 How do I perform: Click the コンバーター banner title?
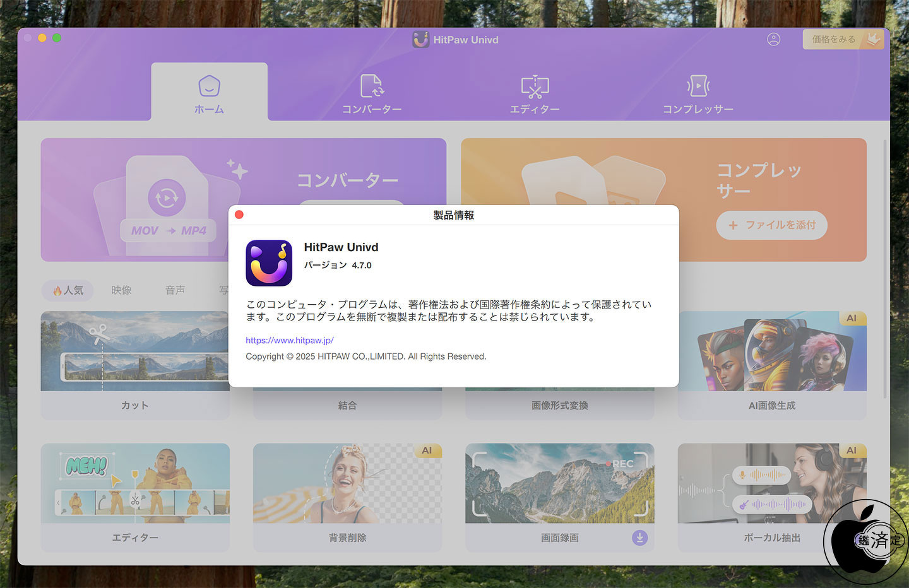click(x=348, y=180)
